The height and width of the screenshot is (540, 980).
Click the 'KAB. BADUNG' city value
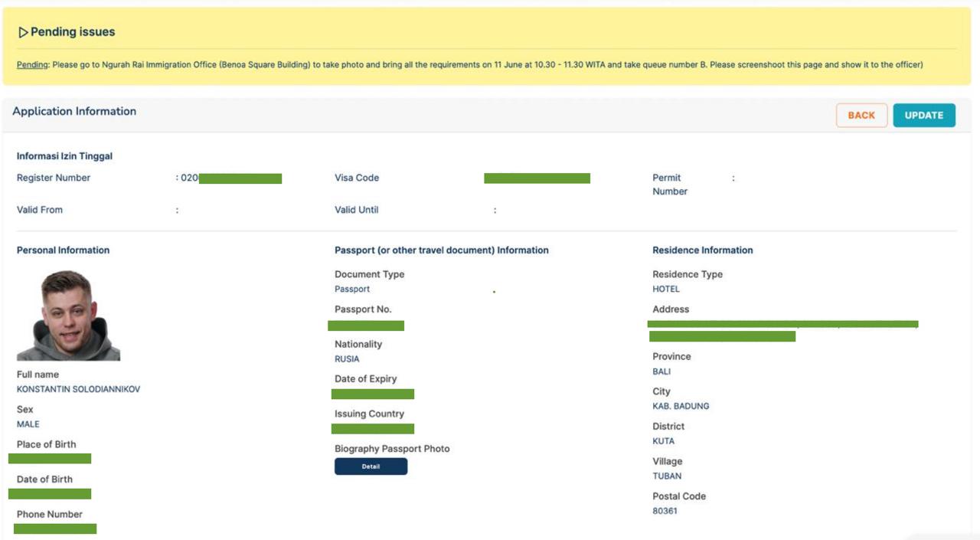pos(681,406)
